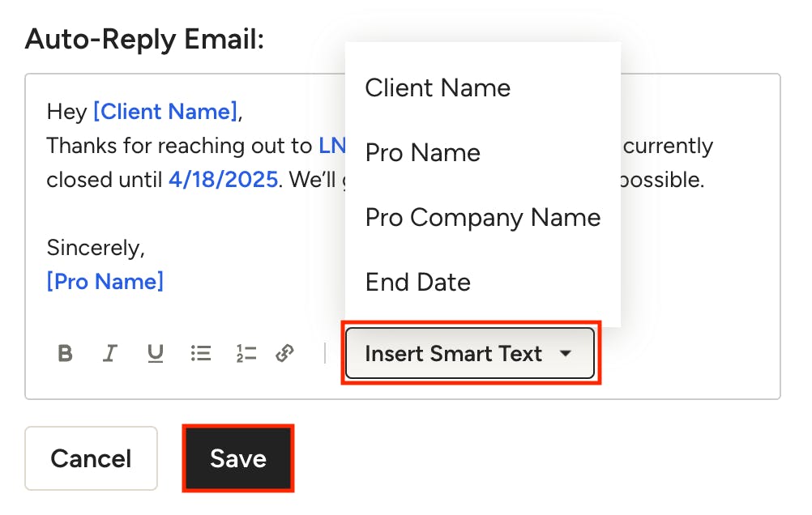Save the auto-reply email

point(237,459)
